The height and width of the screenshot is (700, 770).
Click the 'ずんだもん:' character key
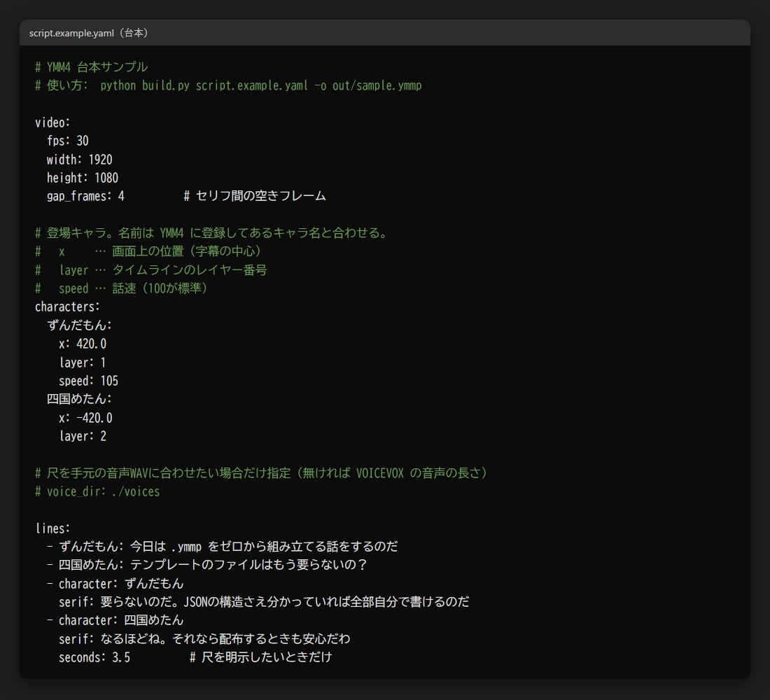click(x=80, y=325)
